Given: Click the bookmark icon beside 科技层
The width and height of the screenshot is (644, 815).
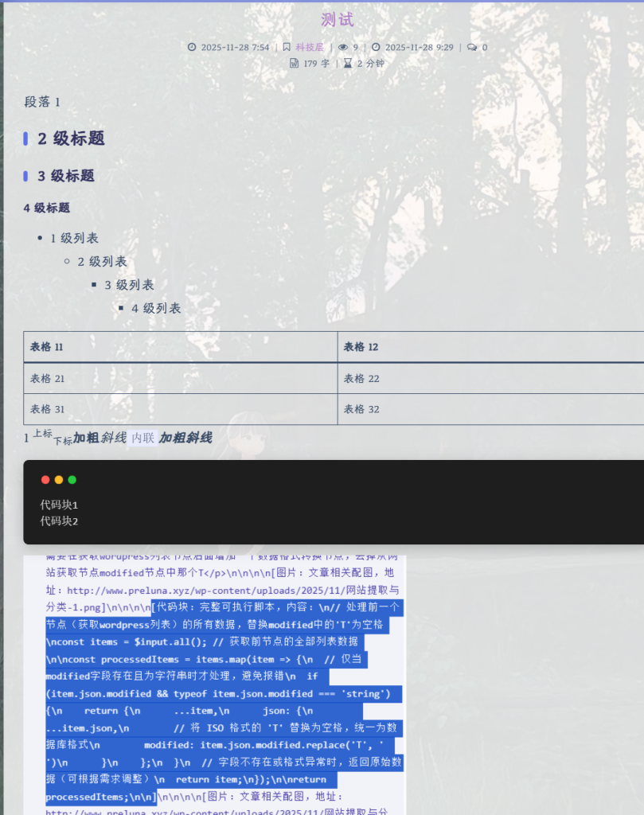Looking at the screenshot, I should [287, 48].
